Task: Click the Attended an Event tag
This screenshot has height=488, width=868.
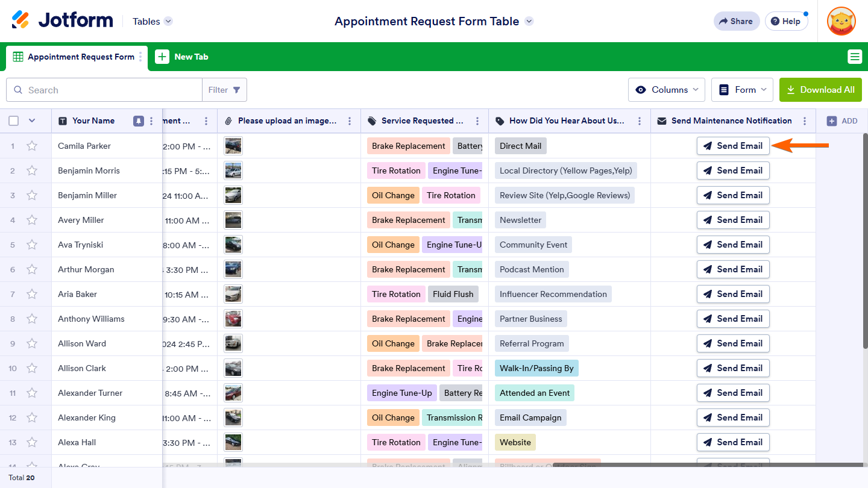Action: tap(535, 393)
